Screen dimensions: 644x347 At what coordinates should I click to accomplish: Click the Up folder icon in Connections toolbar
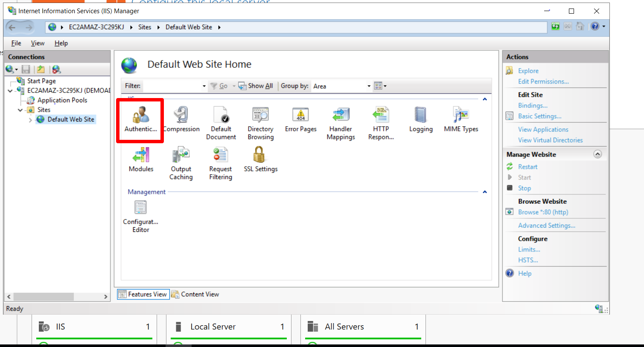coord(41,69)
